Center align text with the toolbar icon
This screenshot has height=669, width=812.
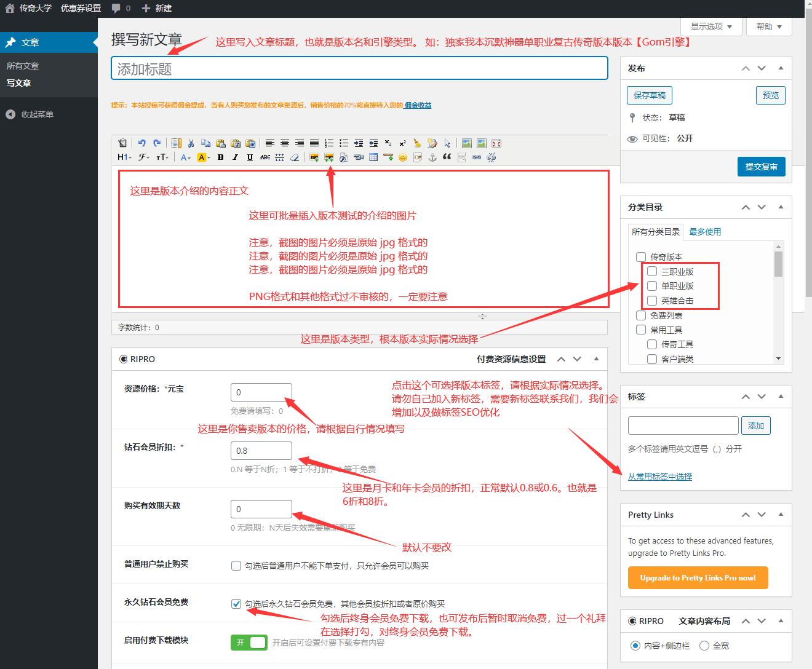(285, 143)
